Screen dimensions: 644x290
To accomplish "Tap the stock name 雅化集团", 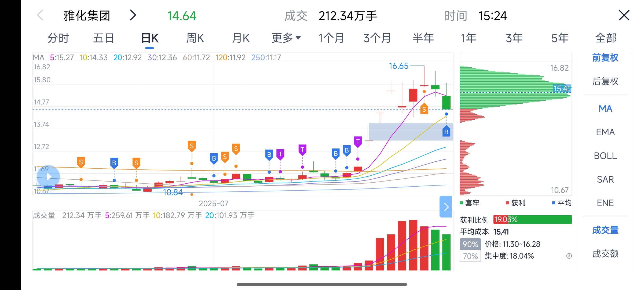I will (x=87, y=16).
